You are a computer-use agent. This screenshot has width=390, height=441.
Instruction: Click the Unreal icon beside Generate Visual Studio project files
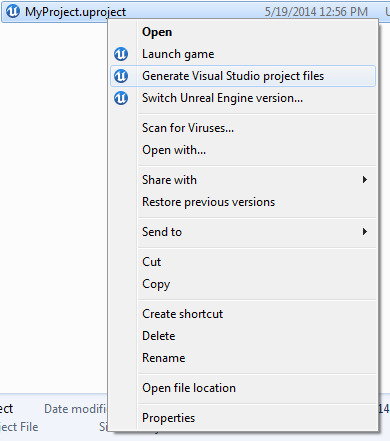coord(121,76)
